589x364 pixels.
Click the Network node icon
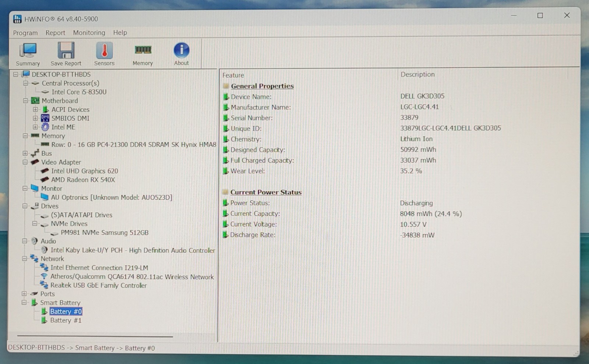34,258
